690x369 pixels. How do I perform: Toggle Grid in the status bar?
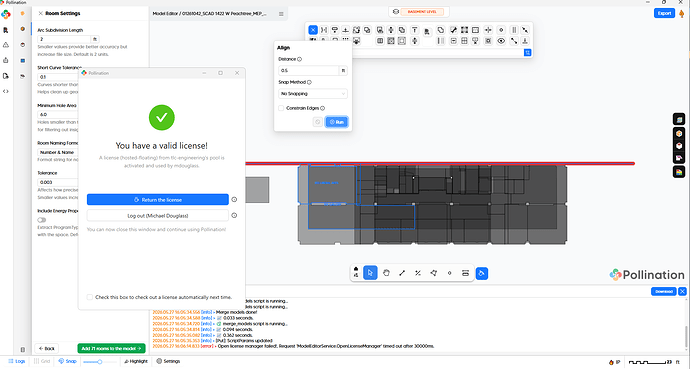42,361
